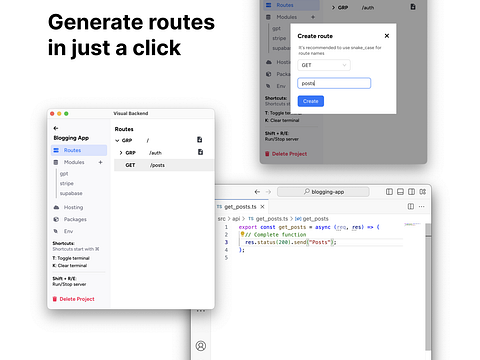Open the GET method dropdown

[324, 65]
